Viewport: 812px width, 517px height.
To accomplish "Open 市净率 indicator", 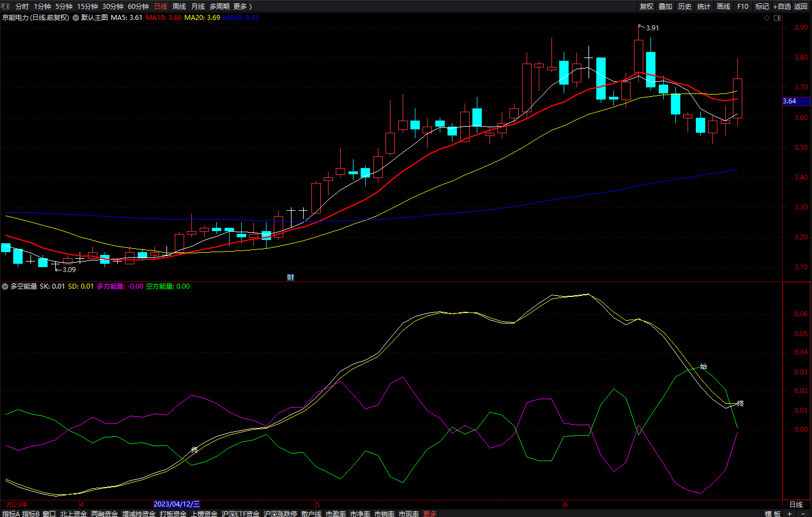I will [360, 514].
